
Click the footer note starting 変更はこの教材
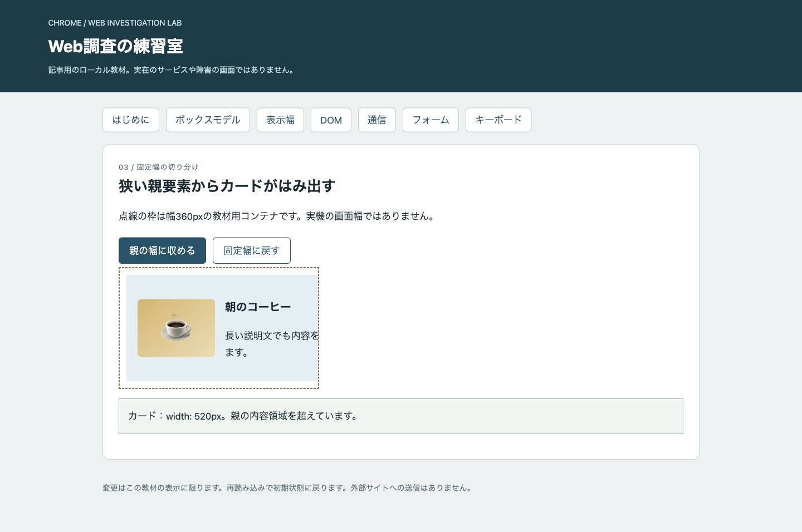point(288,487)
